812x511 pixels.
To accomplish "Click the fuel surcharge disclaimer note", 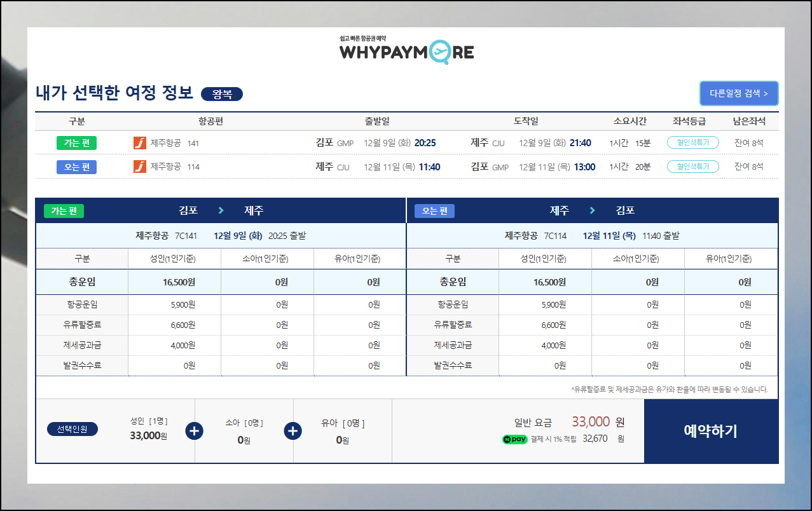I will 669,390.
